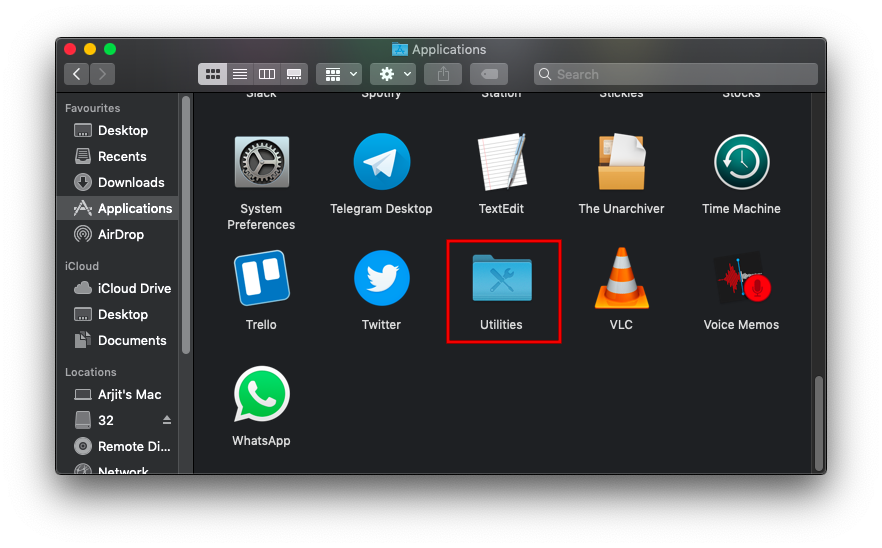Select The Unarchiver app icon
The image size is (882, 548).
pyautogui.click(x=622, y=162)
